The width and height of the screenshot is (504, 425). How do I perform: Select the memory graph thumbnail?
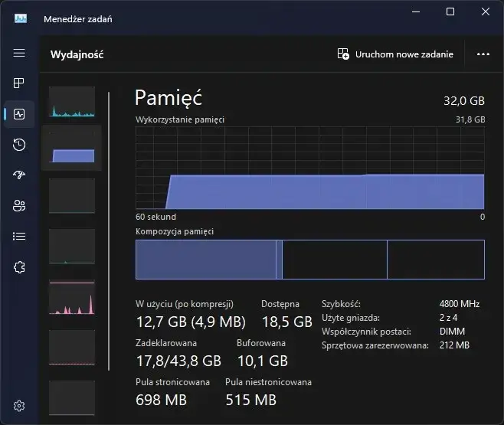click(72, 148)
